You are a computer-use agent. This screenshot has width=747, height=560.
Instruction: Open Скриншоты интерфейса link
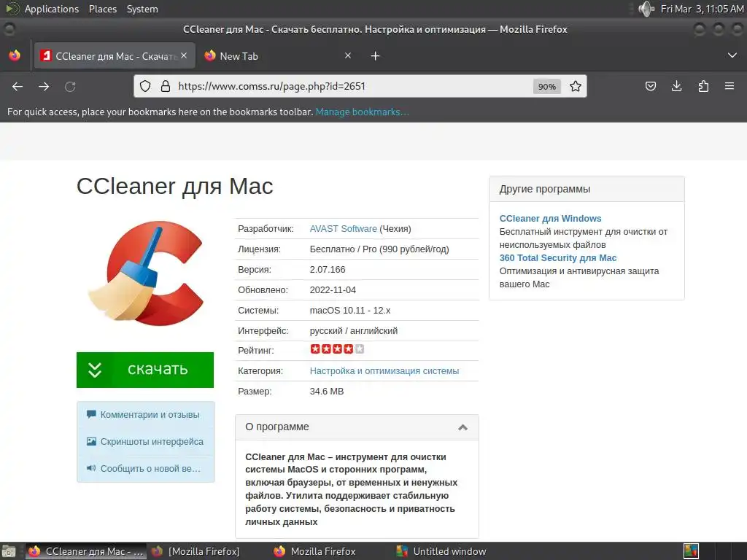click(152, 442)
